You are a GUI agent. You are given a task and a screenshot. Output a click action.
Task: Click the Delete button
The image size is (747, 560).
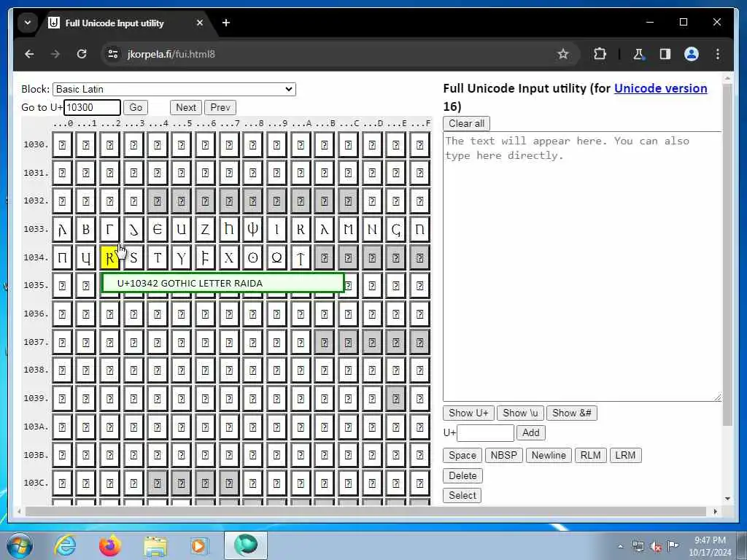click(x=462, y=475)
